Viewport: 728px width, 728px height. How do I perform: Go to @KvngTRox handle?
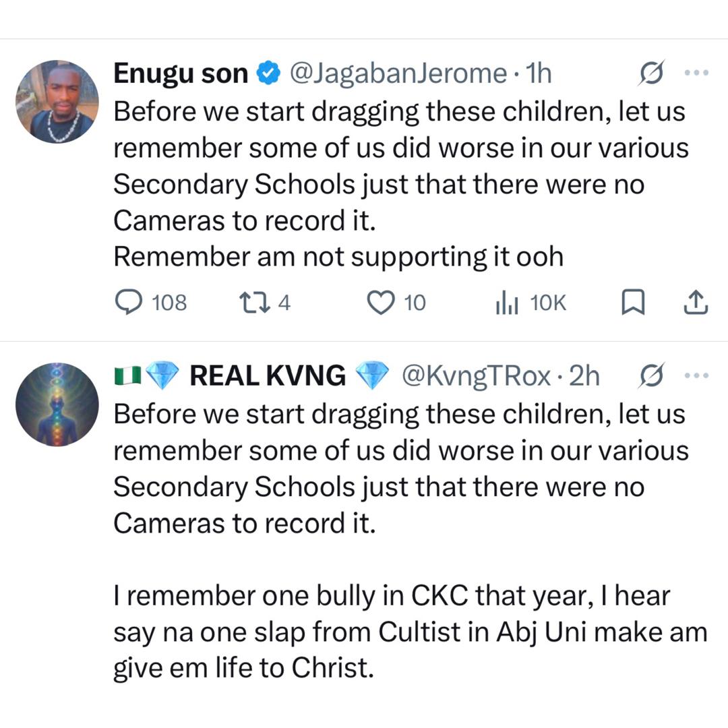click(x=476, y=375)
